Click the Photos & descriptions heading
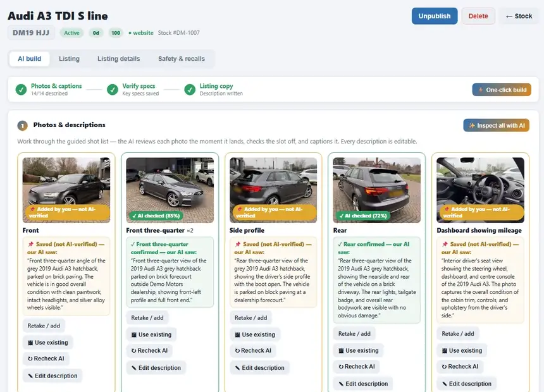 pyautogui.click(x=69, y=125)
